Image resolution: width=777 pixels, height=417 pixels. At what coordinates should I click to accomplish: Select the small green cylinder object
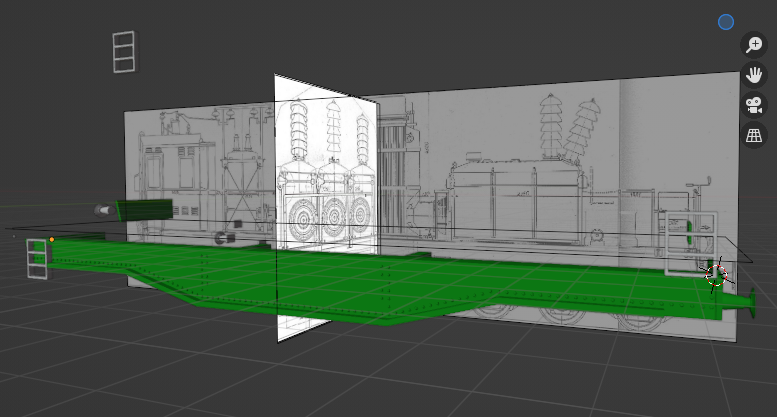tap(145, 209)
